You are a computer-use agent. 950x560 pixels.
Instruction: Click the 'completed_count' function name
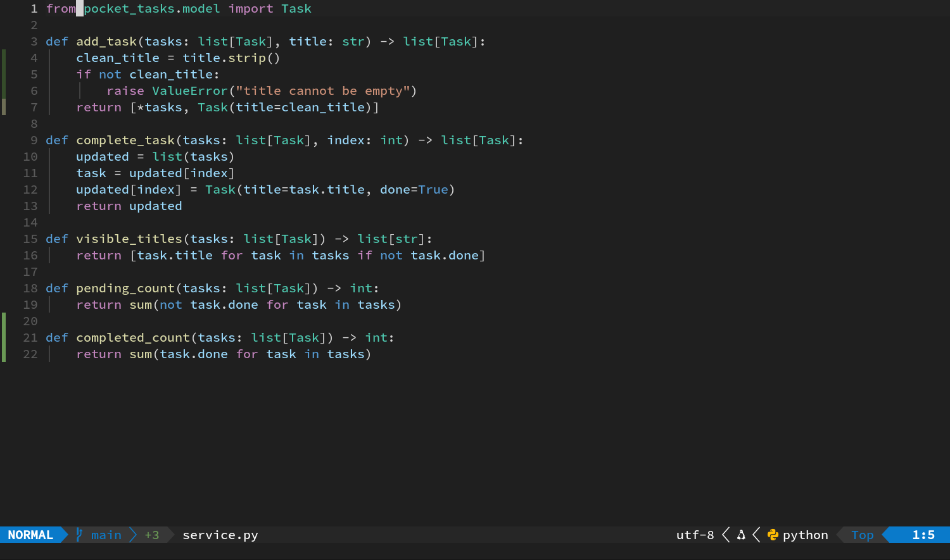[x=133, y=338]
